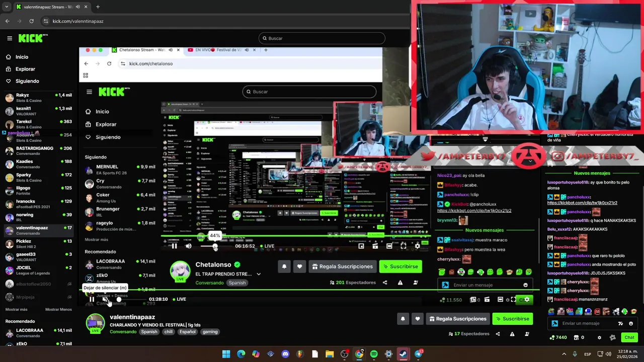Select the chill tag under valenntinapaaz title
This screenshot has height=362, width=644.
pos(168,332)
